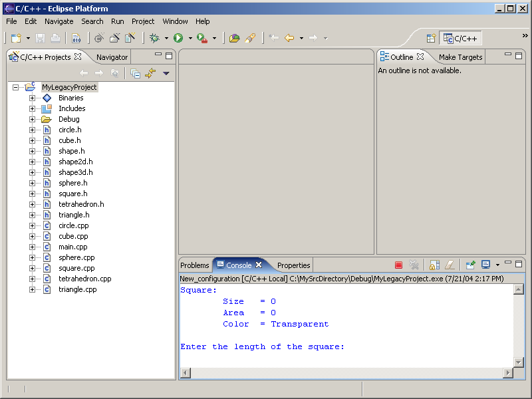Click the Clear Console eraser icon
The image size is (532, 399).
coord(450,265)
